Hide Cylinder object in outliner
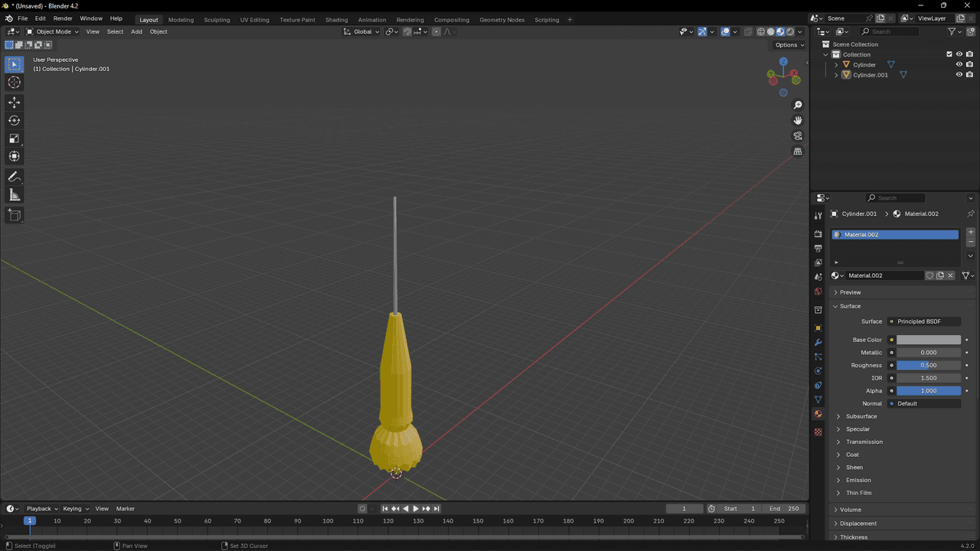The width and height of the screenshot is (980, 551). (x=959, y=65)
